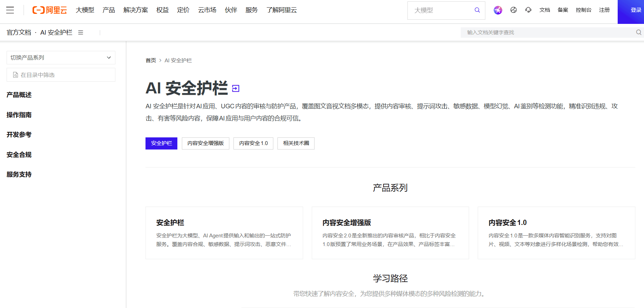
Task: Click 官方文档 in the sub header
Action: [x=19, y=33]
